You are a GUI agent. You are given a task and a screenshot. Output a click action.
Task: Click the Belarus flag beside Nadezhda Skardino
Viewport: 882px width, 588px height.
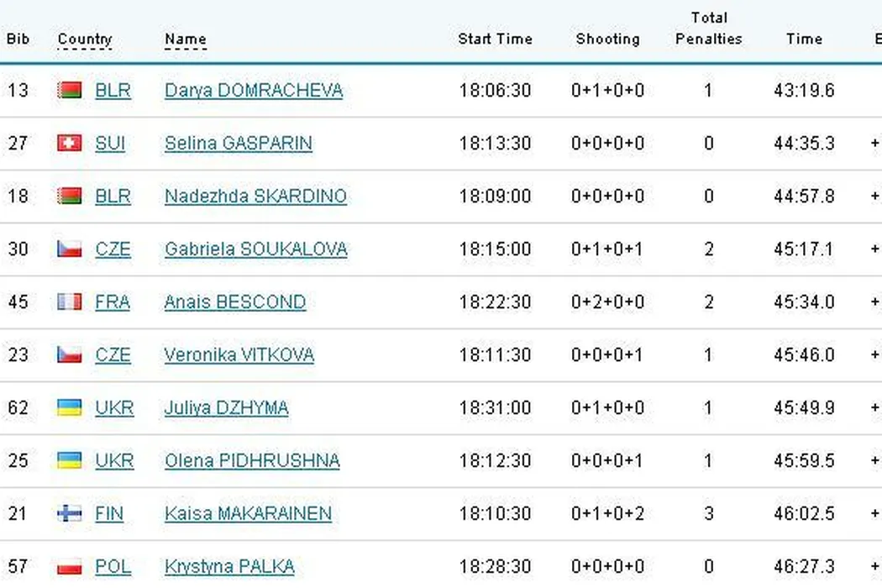pyautogui.click(x=69, y=196)
